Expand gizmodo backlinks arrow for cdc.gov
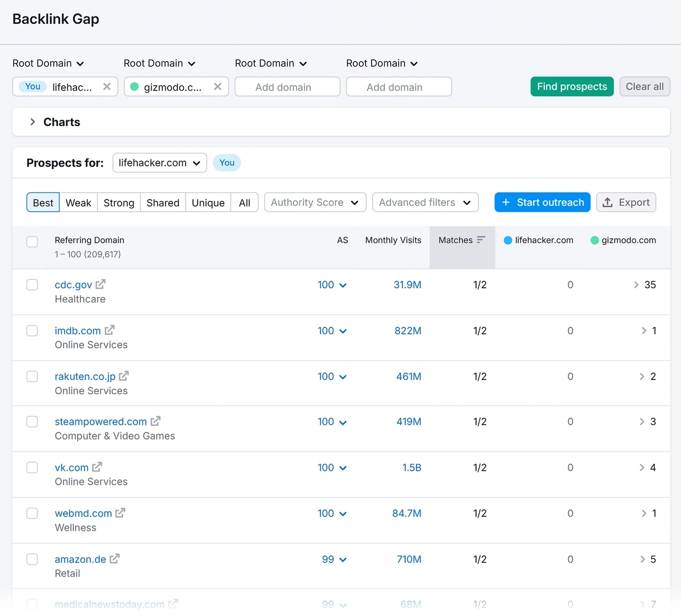Screen dimensions: 681x616 click(x=636, y=285)
